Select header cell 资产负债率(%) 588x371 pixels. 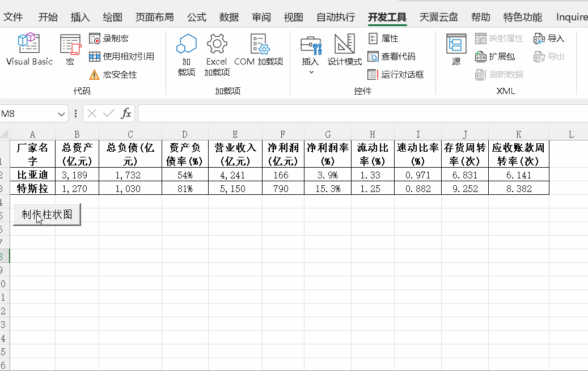(x=185, y=154)
